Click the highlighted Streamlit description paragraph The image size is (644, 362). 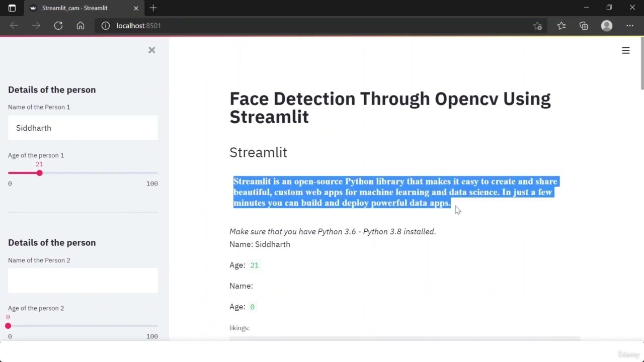(x=396, y=192)
